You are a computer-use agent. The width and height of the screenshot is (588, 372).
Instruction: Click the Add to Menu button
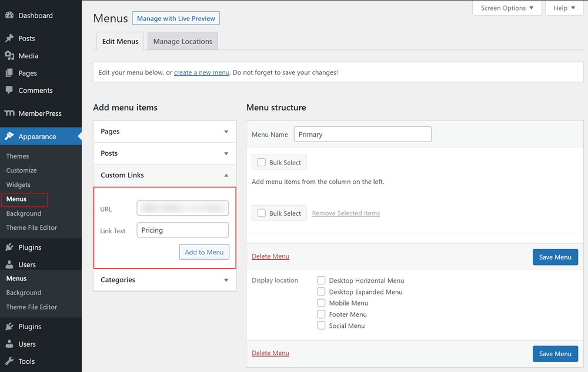(x=204, y=252)
